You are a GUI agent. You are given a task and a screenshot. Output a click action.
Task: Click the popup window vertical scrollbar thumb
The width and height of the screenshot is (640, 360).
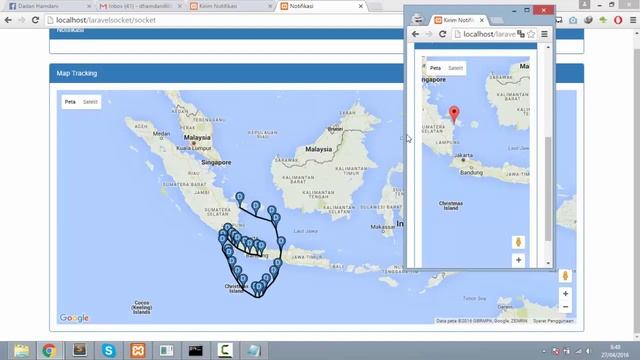click(x=548, y=189)
